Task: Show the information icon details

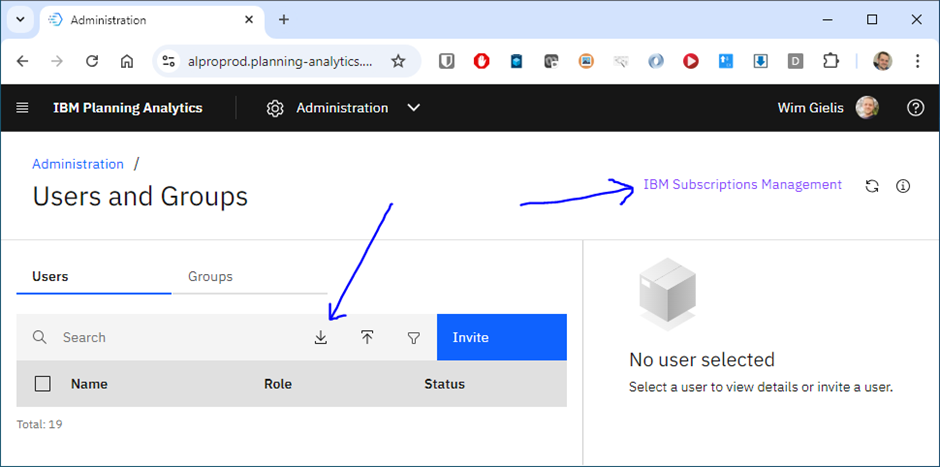Action: click(903, 186)
